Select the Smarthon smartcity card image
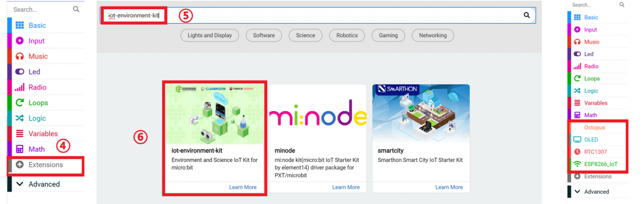Screen dimensions: 644x204 click(x=421, y=114)
